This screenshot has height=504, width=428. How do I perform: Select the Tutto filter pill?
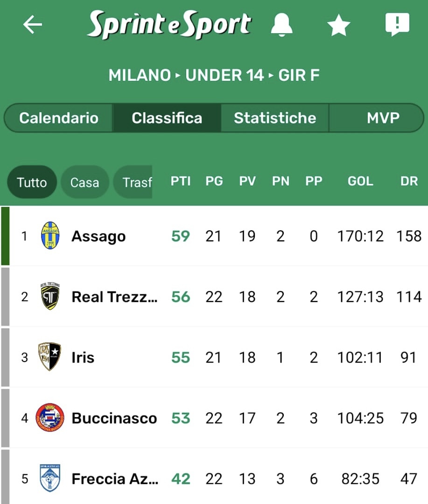tap(32, 182)
